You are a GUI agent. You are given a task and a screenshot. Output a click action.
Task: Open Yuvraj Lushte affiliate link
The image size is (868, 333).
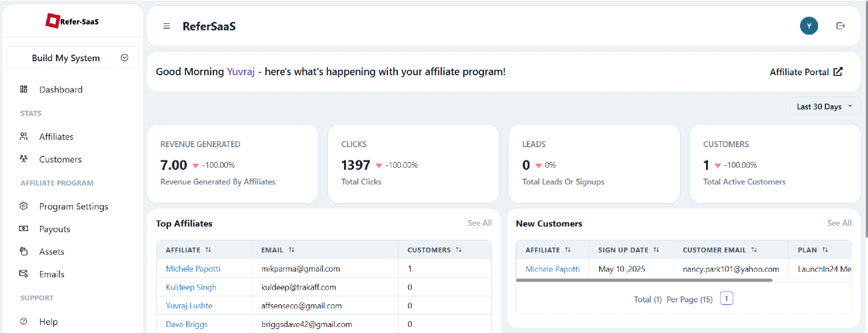[x=189, y=306]
